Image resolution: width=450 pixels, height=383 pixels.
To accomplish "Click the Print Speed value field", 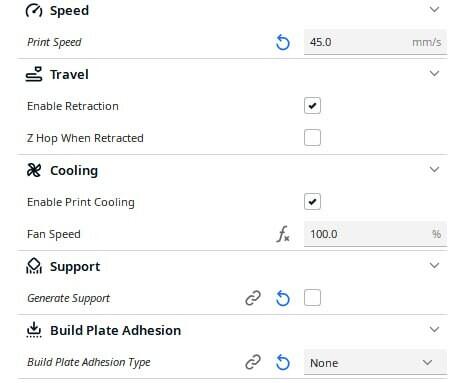I will [x=375, y=42].
